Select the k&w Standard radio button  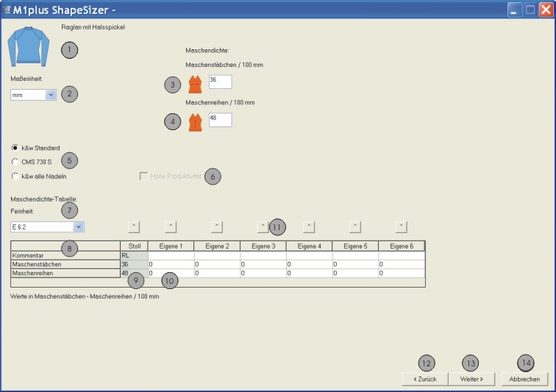coord(15,148)
